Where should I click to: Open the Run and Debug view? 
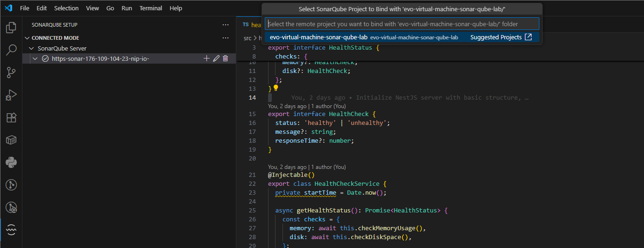(x=11, y=95)
